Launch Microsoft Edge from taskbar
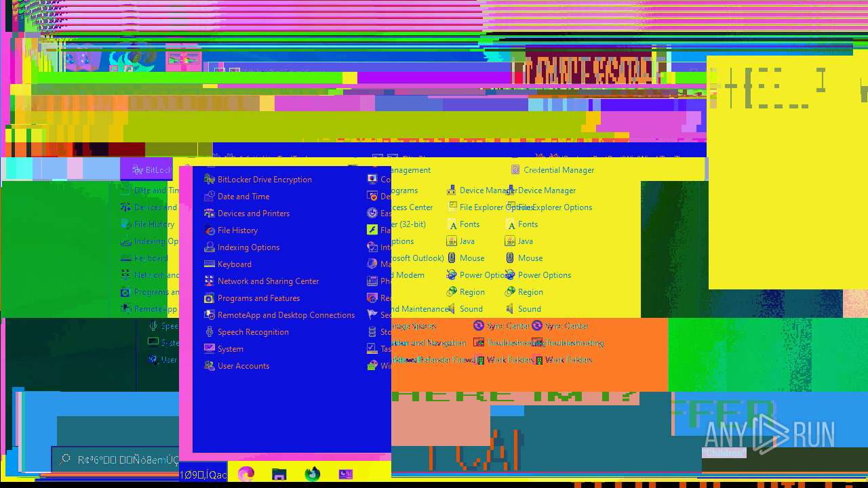Viewport: 868px width, 488px height. tap(246, 474)
